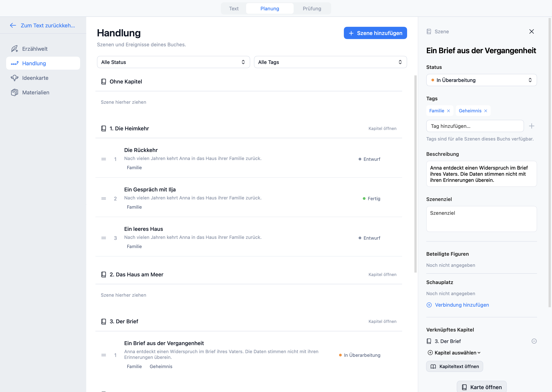The height and width of the screenshot is (392, 552).
Task: Remove the Familie tag from the scene
Action: 449,111
